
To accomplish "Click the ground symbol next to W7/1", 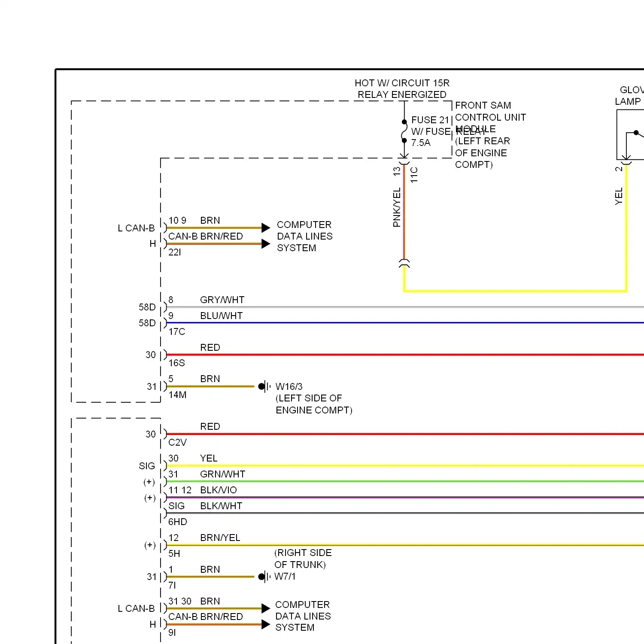I will (x=264, y=577).
